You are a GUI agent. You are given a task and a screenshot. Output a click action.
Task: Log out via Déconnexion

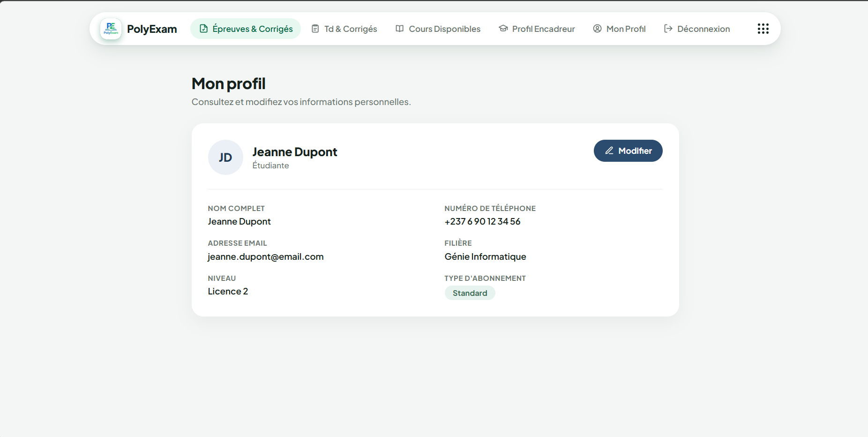[697, 29]
